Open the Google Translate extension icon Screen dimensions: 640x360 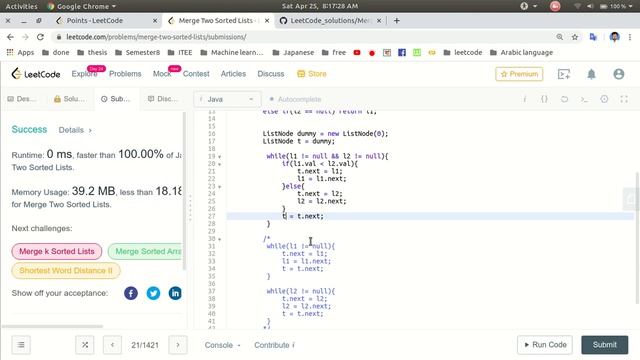click(x=593, y=37)
